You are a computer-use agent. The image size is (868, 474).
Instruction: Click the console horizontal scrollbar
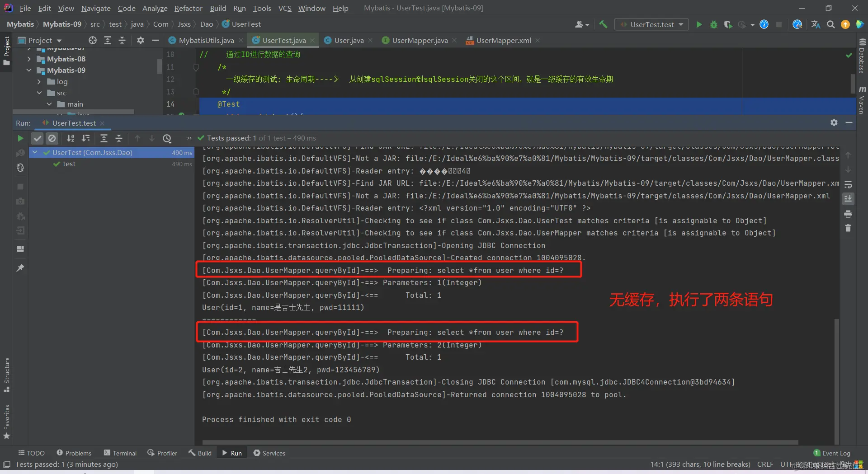(500, 442)
